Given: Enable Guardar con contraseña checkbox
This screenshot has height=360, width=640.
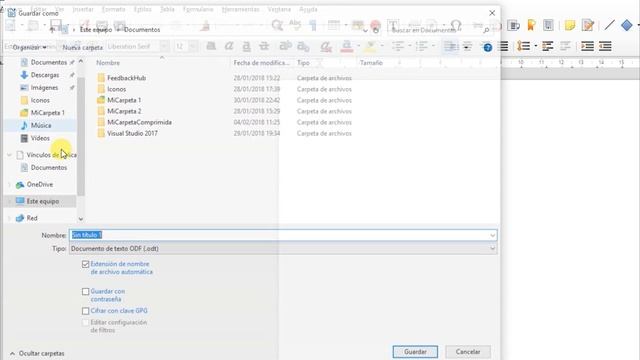Looking at the screenshot, I should point(85,292).
